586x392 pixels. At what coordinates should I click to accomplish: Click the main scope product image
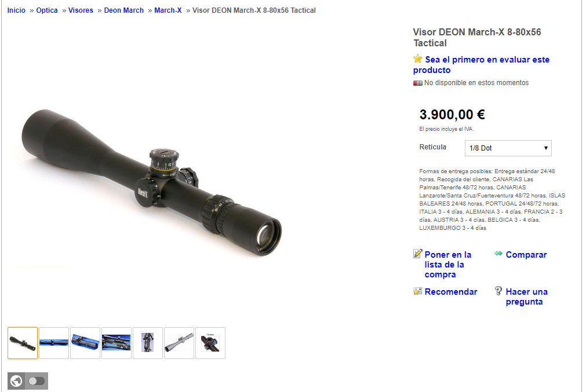pos(151,183)
